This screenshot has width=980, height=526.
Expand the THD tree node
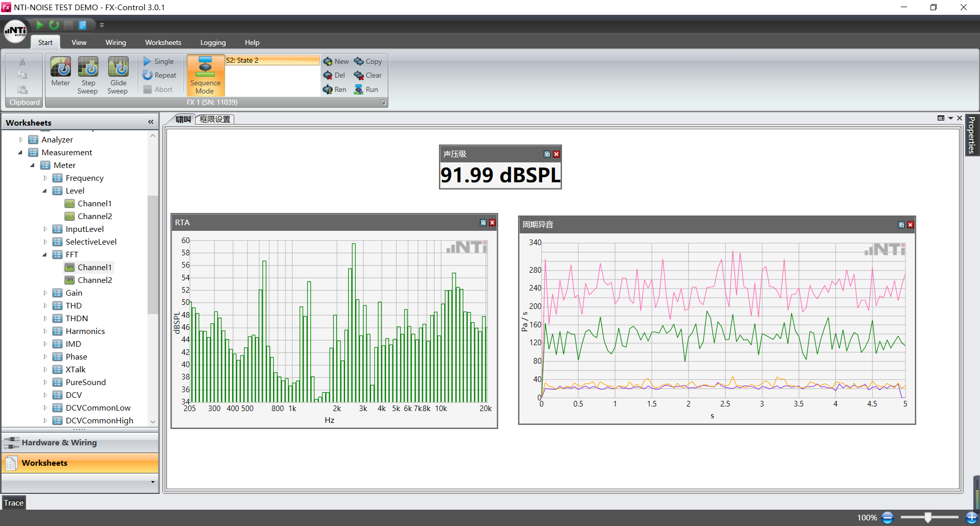click(45, 305)
